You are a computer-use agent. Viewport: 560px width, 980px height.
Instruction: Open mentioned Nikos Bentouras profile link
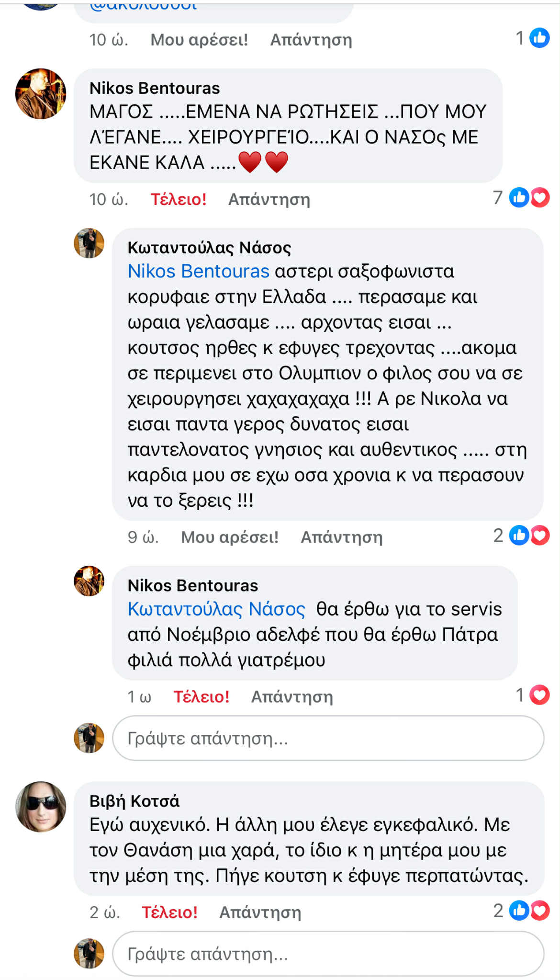(x=198, y=272)
